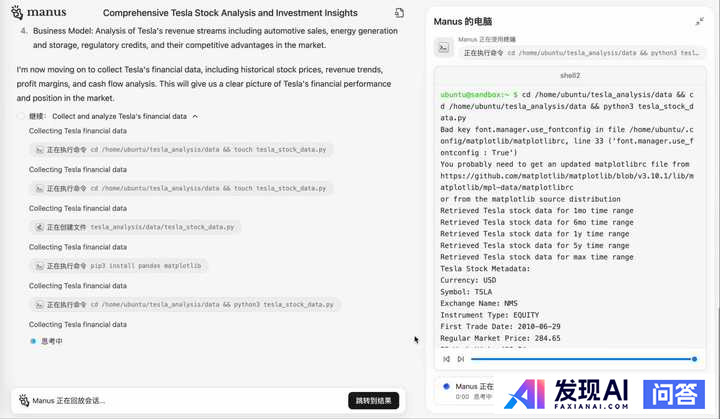Skip to previous step in playback

tap(447, 359)
